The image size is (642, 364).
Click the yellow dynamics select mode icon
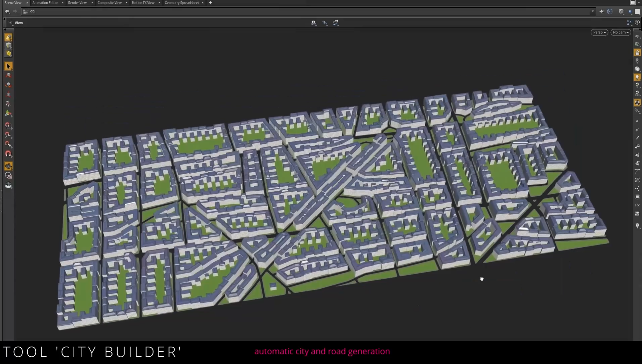tap(8, 53)
